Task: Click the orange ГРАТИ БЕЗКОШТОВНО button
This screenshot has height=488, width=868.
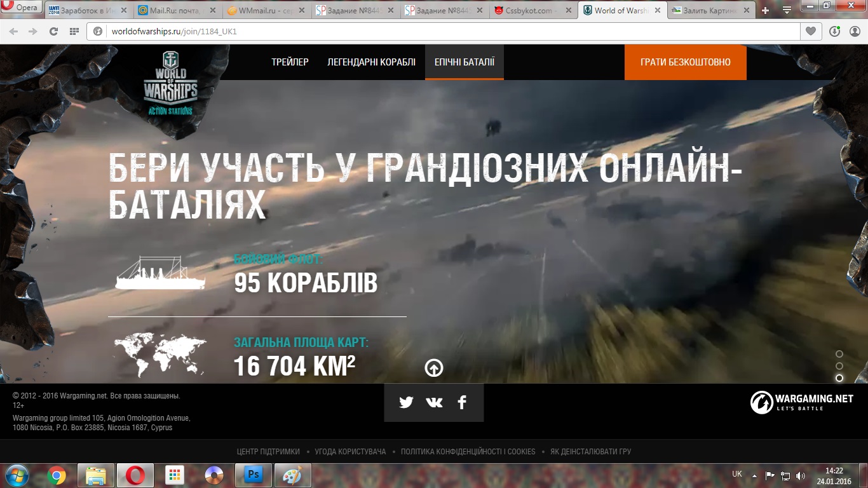Action: (686, 62)
